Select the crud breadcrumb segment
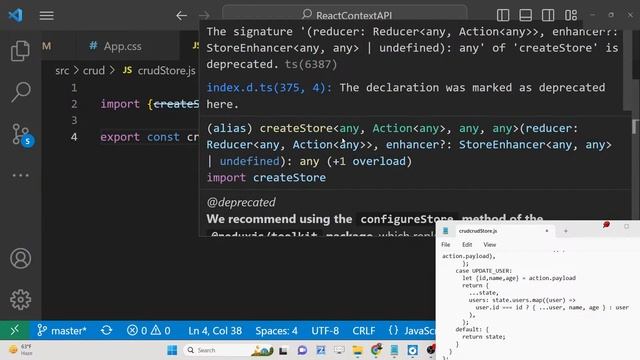 [94, 71]
